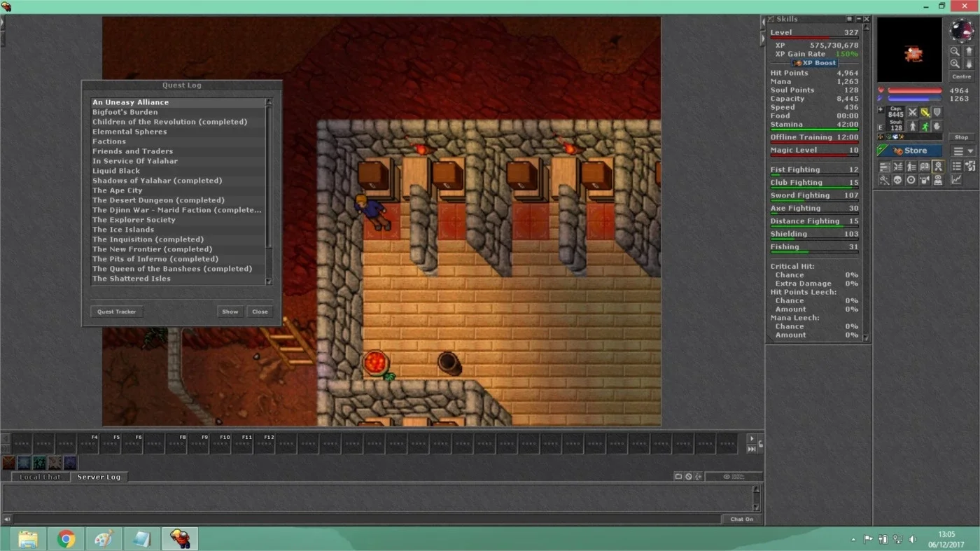Click the minimap zoom in magnifier
The width and height of the screenshot is (980, 551).
(955, 64)
